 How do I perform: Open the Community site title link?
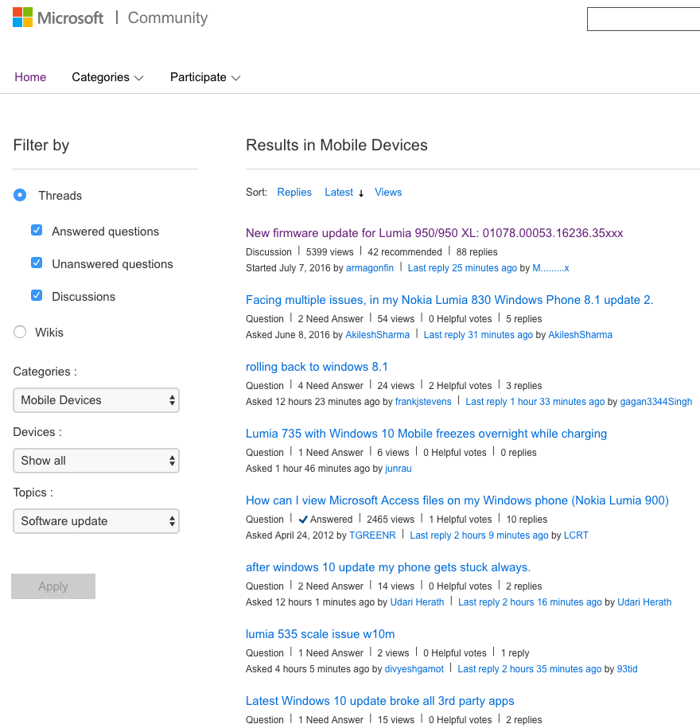click(168, 18)
